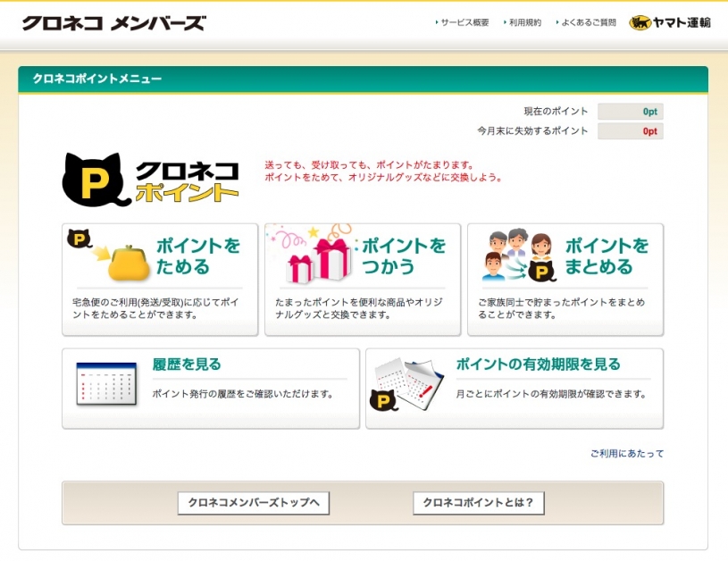Open the 利用規約 link
Screen dimensions: 728x561
[x=524, y=22]
